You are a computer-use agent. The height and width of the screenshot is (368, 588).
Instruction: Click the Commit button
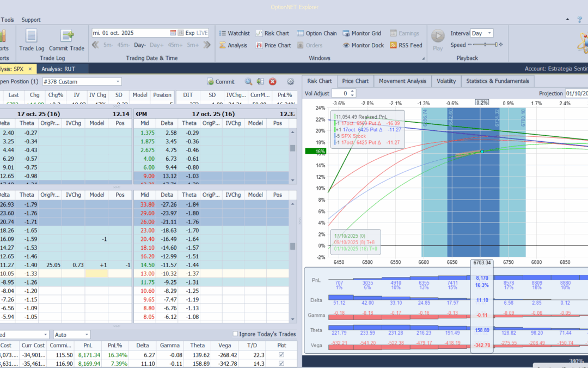(220, 81)
